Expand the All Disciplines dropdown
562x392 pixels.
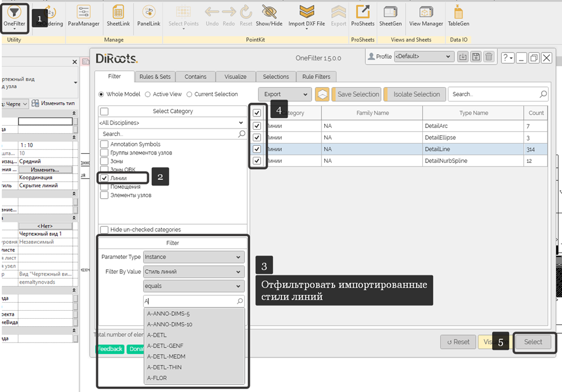[172, 123]
